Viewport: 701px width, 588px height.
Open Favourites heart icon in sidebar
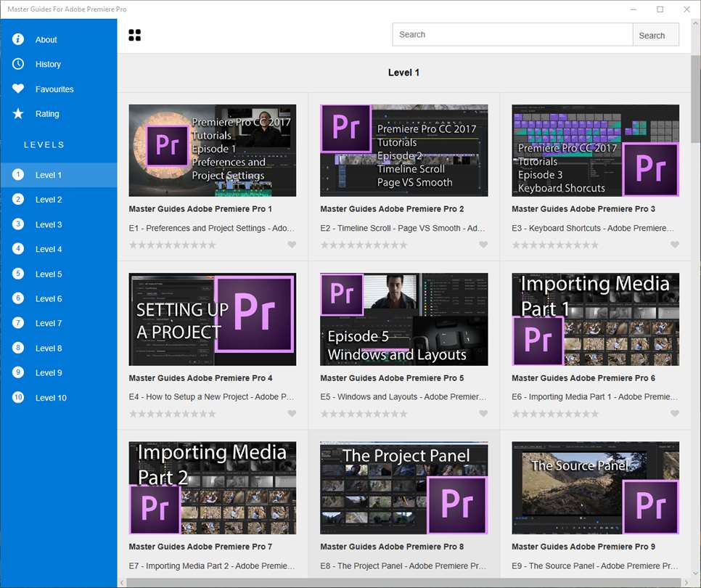18,89
